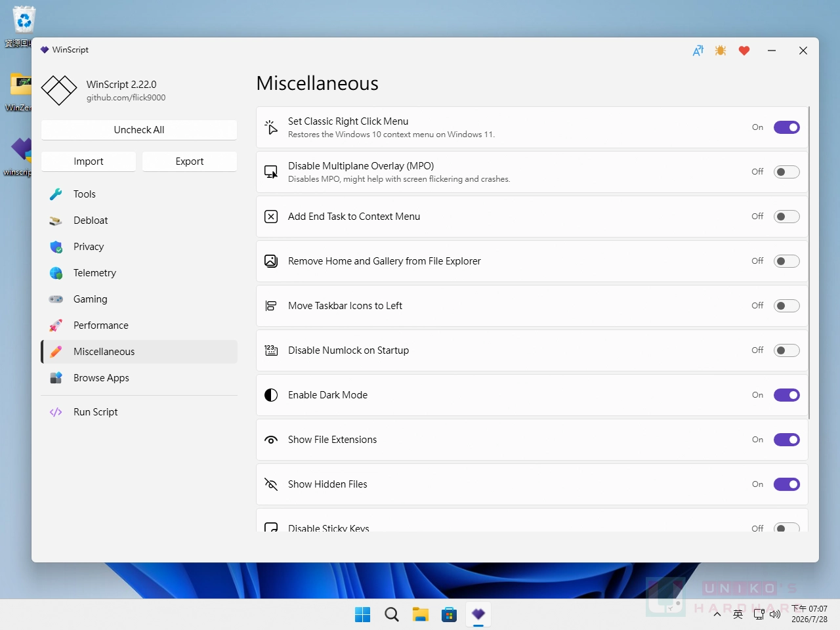The width and height of the screenshot is (840, 630).
Task: Disable the Show File Extensions toggle
Action: click(787, 440)
